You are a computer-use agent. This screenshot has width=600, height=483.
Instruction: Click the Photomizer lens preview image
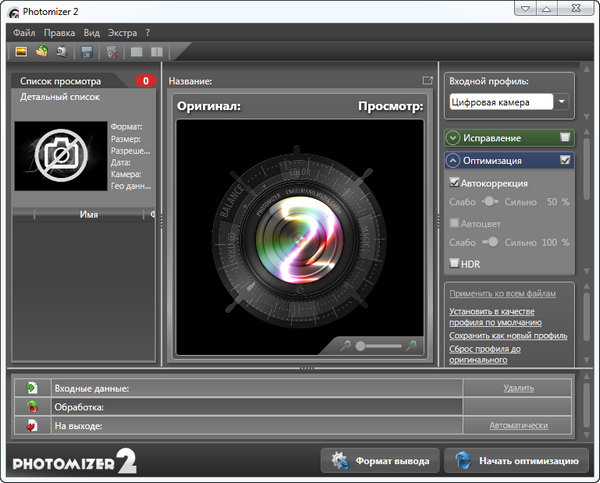[x=300, y=237]
